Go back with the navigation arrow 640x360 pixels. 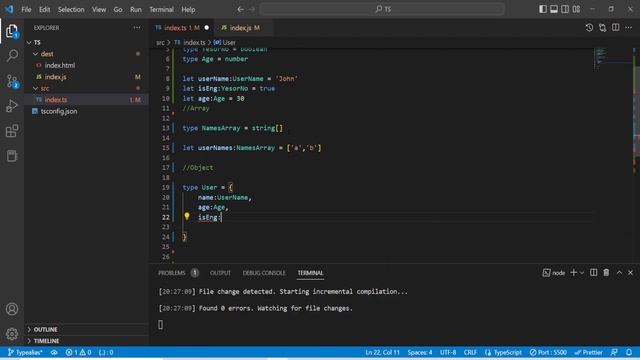point(240,9)
